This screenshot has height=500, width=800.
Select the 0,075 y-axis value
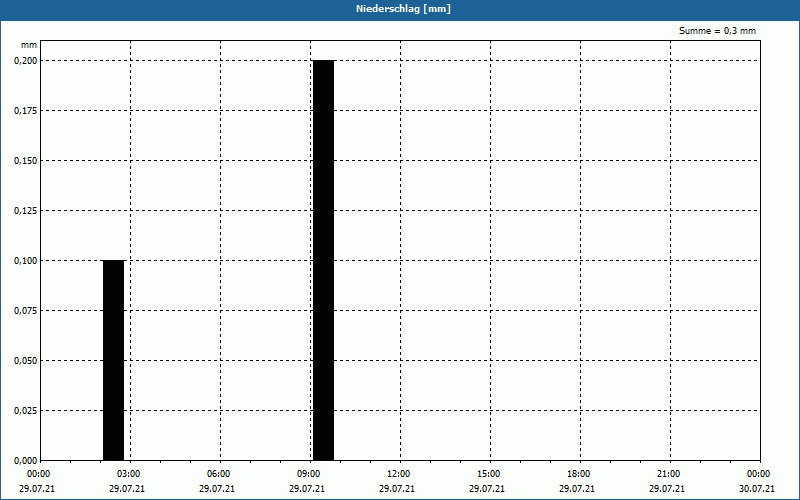click(x=26, y=311)
